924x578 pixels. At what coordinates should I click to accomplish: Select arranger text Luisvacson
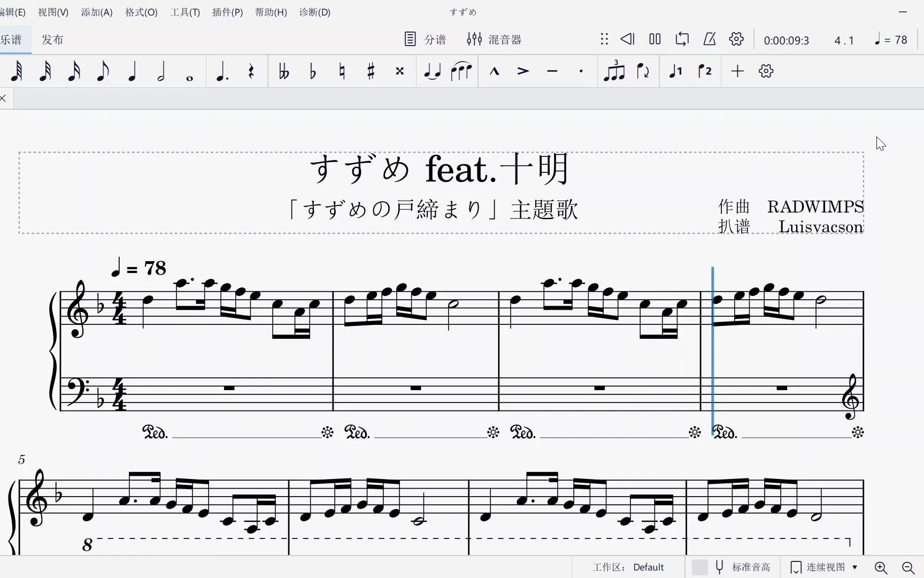click(821, 227)
